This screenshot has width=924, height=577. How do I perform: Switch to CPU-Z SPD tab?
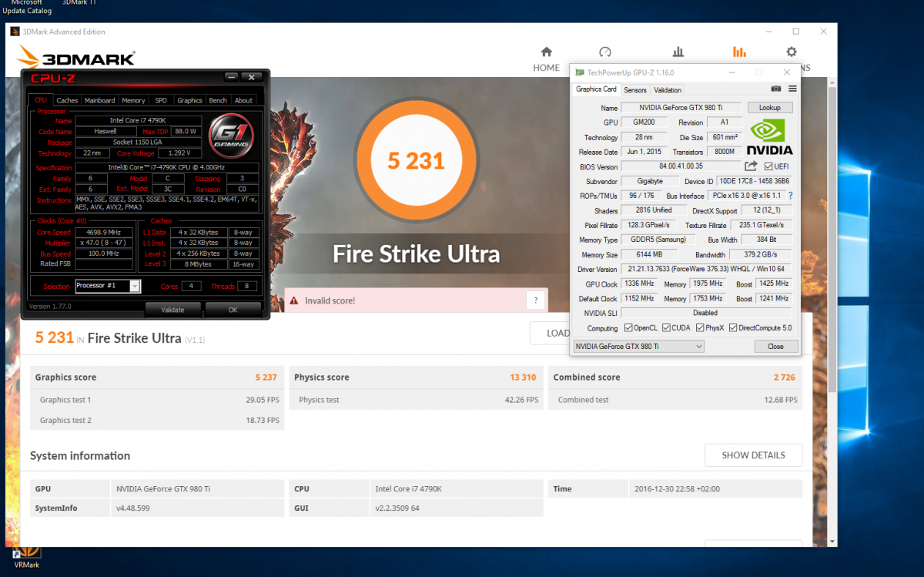(161, 100)
